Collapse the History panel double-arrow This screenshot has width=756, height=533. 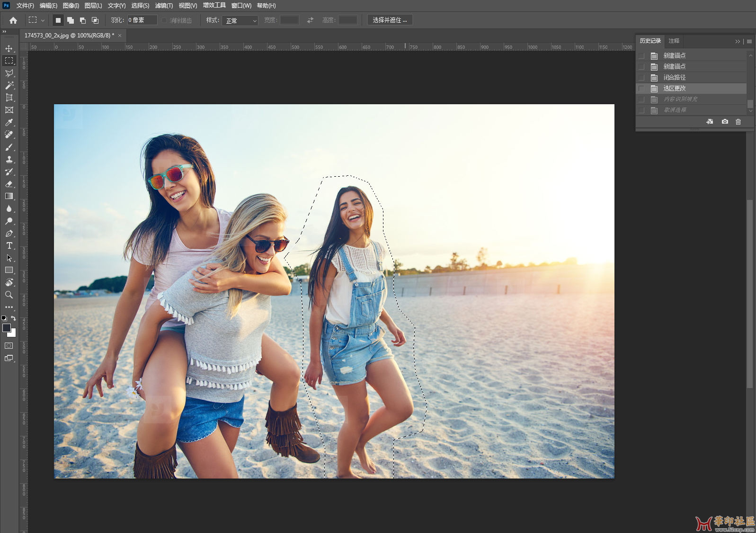click(x=737, y=41)
